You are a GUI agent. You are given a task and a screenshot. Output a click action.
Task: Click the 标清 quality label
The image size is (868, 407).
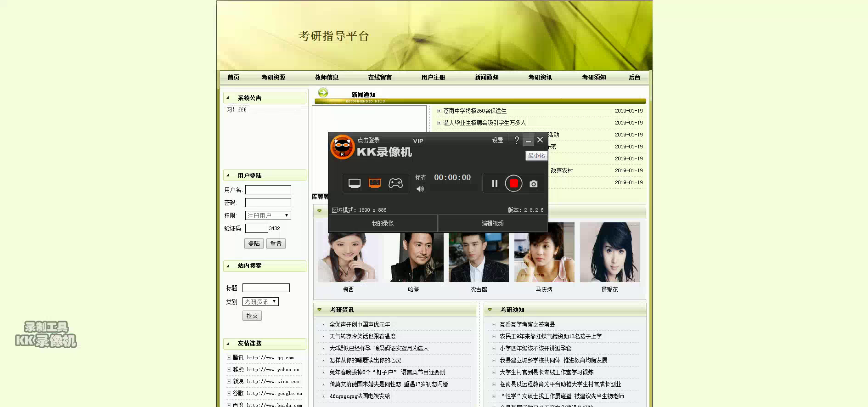click(x=420, y=177)
